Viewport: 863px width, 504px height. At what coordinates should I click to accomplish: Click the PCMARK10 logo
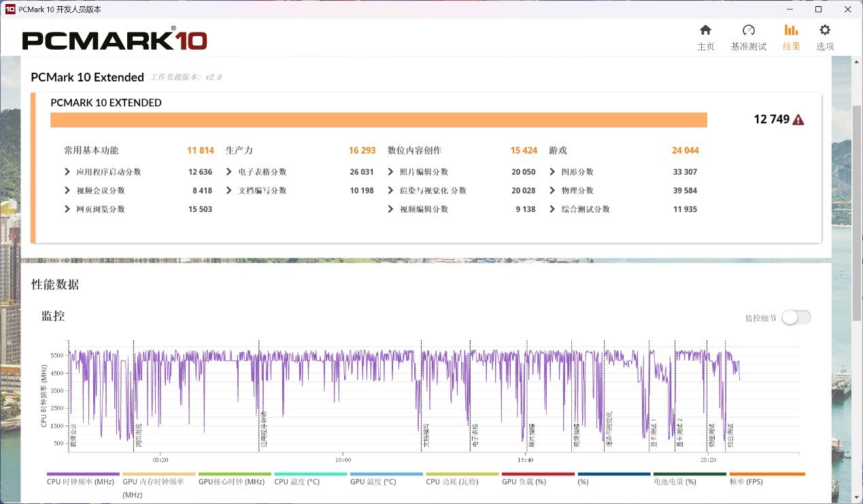click(x=114, y=39)
